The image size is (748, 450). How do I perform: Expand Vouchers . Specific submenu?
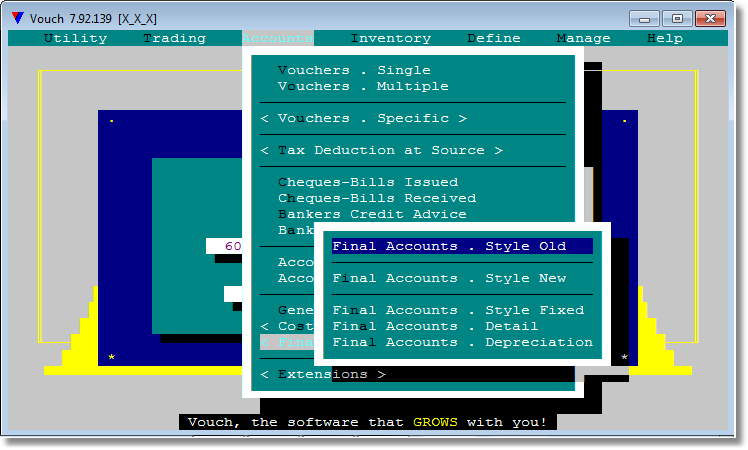coord(364,118)
